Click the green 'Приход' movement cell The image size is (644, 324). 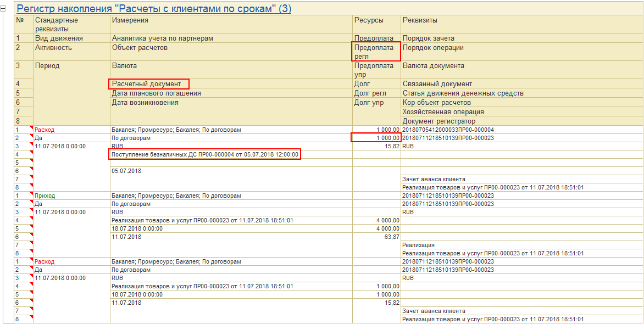71,196
